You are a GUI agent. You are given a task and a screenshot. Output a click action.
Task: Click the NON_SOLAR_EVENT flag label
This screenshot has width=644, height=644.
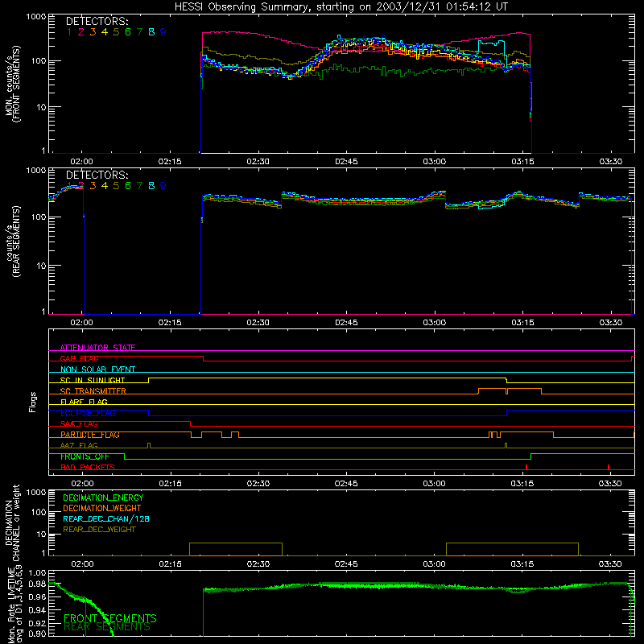(97, 369)
